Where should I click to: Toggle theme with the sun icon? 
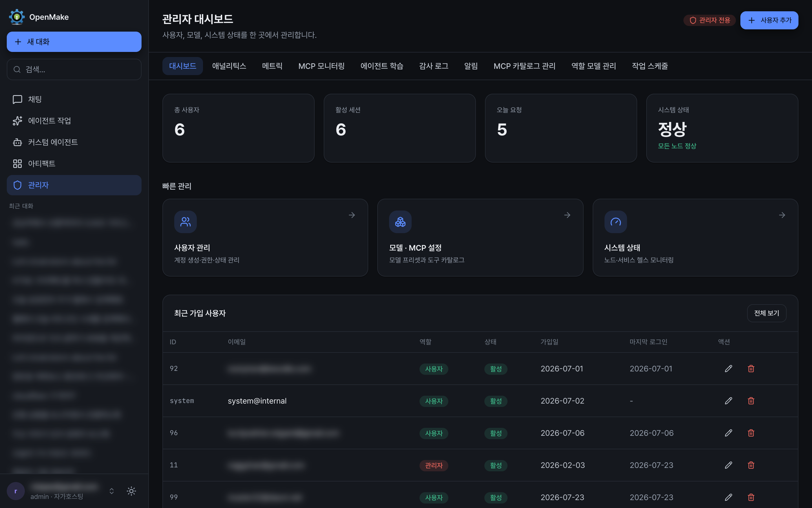click(x=131, y=491)
